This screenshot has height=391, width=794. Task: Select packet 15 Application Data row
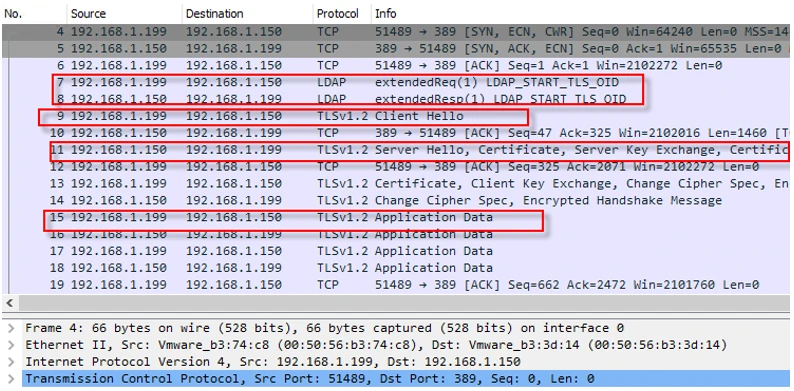click(397, 217)
